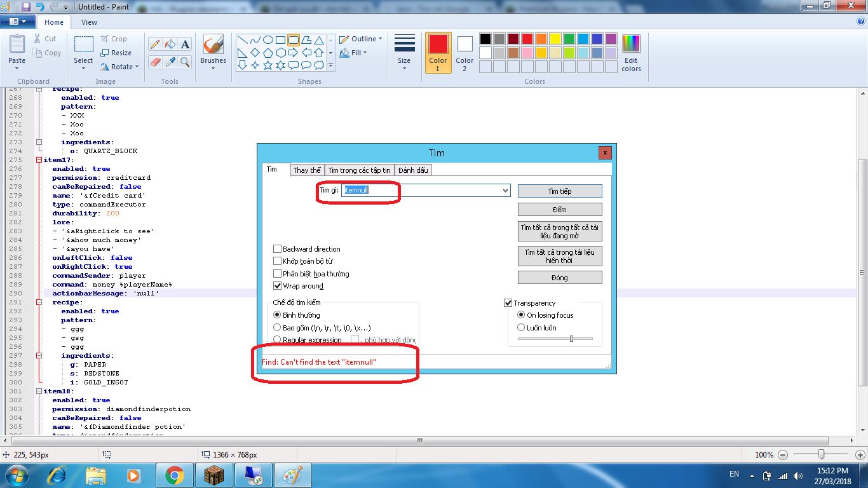Pick the purple color swatch
868x488 pixels.
point(611,39)
